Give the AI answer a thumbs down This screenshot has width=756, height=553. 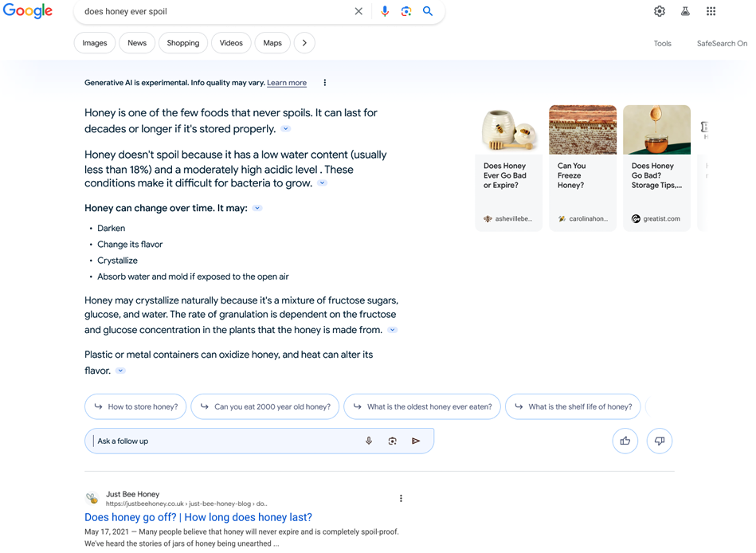(659, 440)
